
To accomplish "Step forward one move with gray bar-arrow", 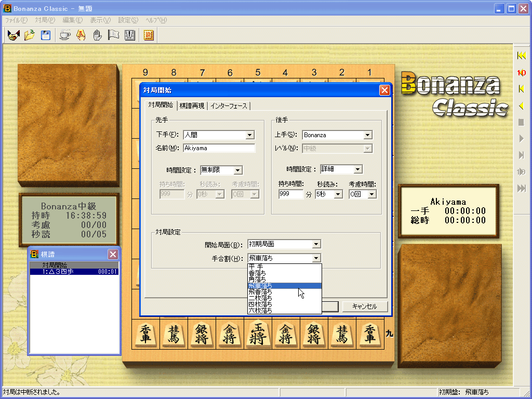I will pos(522,155).
